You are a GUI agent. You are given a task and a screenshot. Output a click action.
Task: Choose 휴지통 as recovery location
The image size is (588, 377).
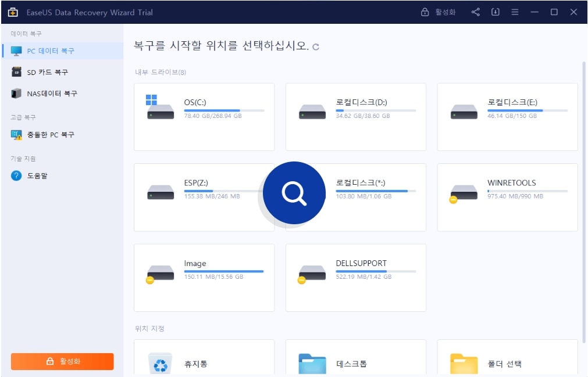click(x=204, y=358)
